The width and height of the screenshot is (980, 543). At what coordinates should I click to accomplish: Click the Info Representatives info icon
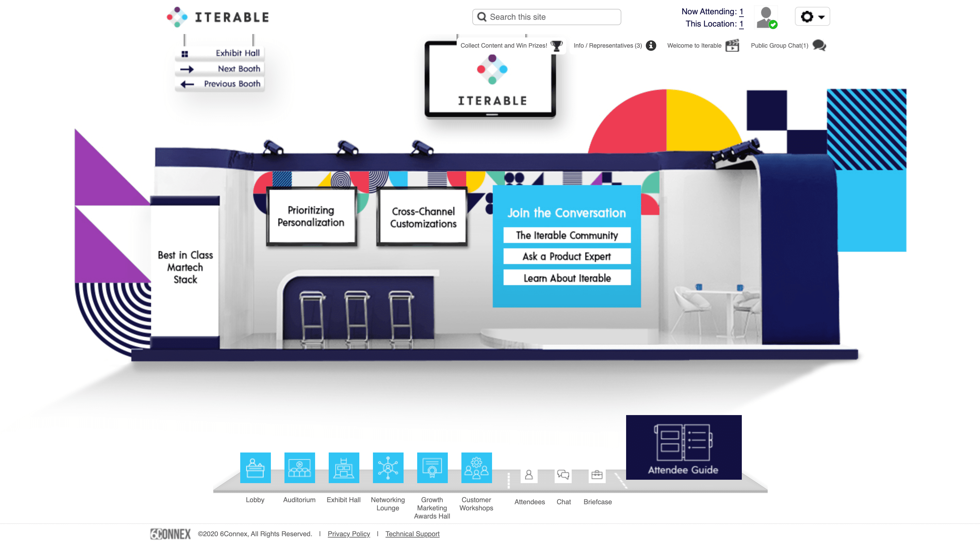(651, 46)
